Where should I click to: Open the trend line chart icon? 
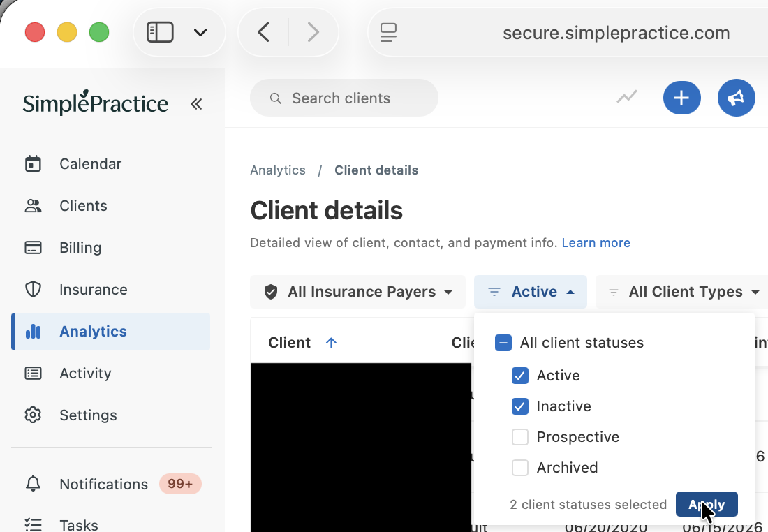pyautogui.click(x=627, y=97)
